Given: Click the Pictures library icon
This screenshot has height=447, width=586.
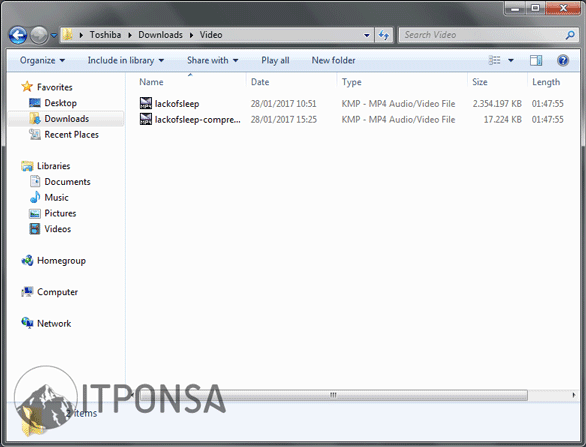Looking at the screenshot, I should tap(35, 213).
